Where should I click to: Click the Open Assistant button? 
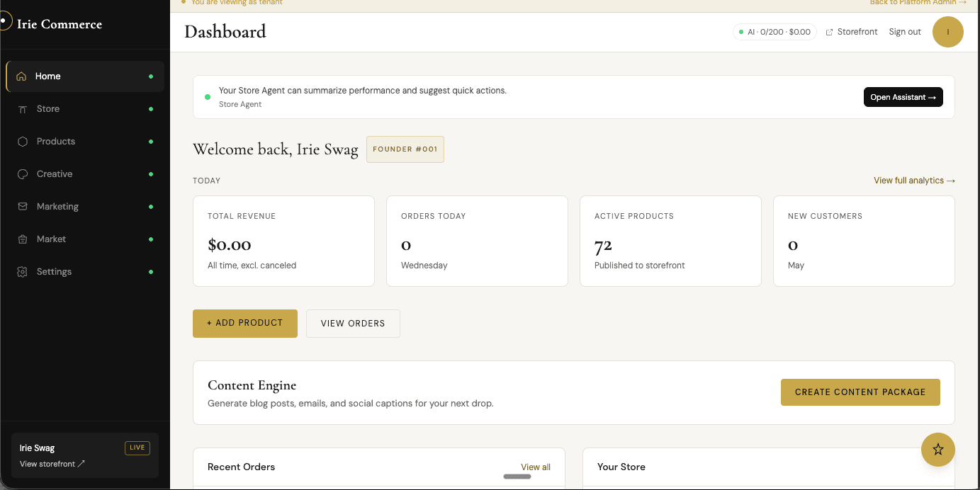903,97
